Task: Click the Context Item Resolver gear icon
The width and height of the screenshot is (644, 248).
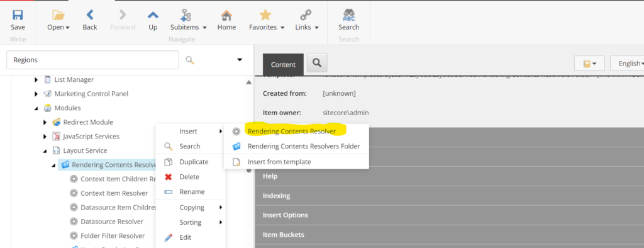Action: pos(74,193)
